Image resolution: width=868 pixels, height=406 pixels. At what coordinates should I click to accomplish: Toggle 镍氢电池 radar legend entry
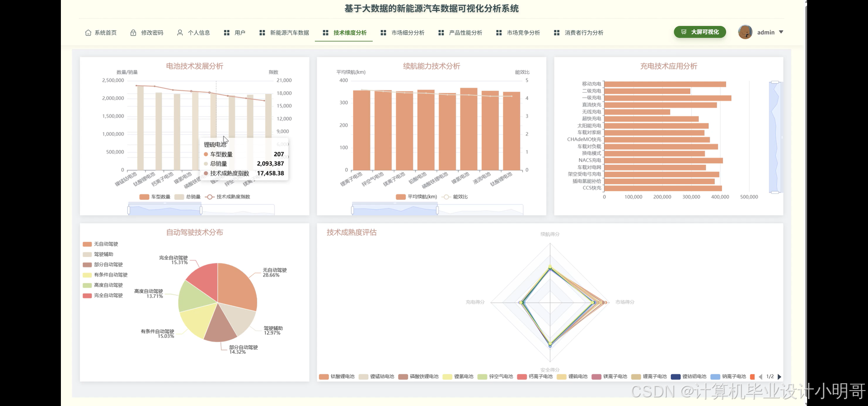(458, 377)
